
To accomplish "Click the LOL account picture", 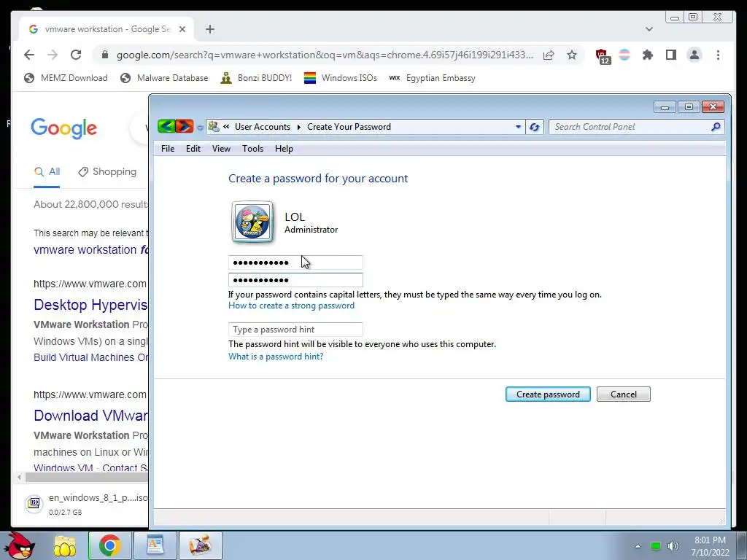I will (252, 222).
